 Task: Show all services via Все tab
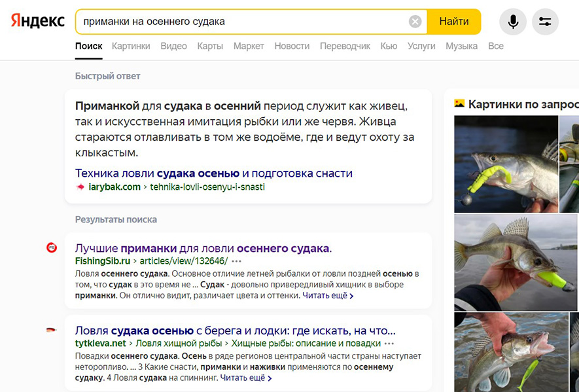tap(495, 46)
